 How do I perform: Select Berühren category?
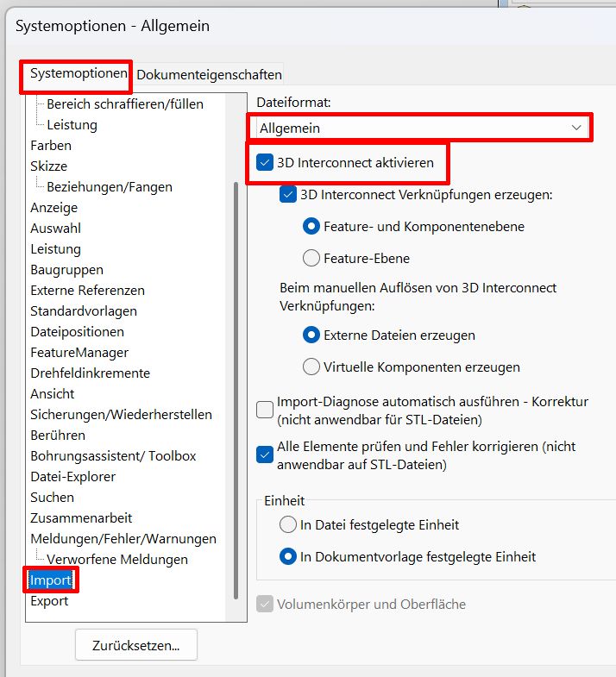pyautogui.click(x=58, y=436)
